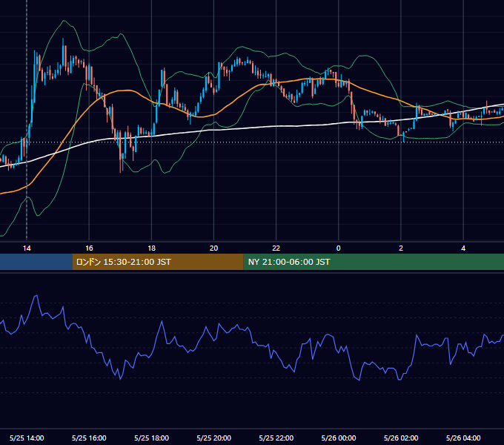Image resolution: width=504 pixels, height=445 pixels.
Task: Click the 5/25 14:00 date label
Action: point(27,438)
